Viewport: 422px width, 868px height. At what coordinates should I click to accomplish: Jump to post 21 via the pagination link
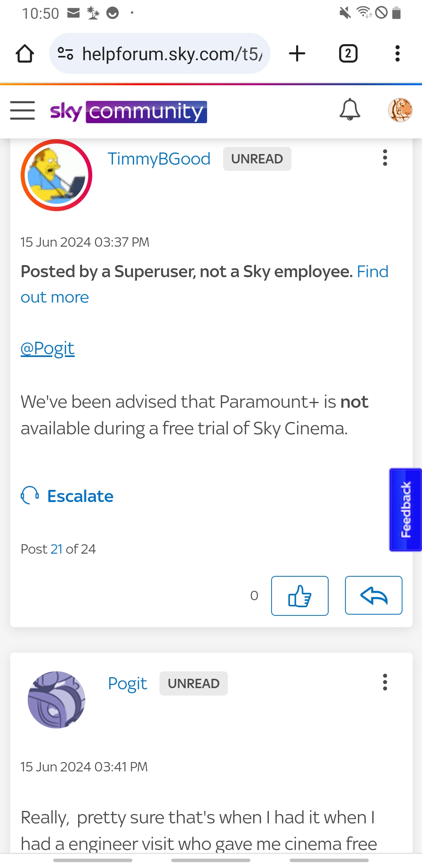pos(57,549)
